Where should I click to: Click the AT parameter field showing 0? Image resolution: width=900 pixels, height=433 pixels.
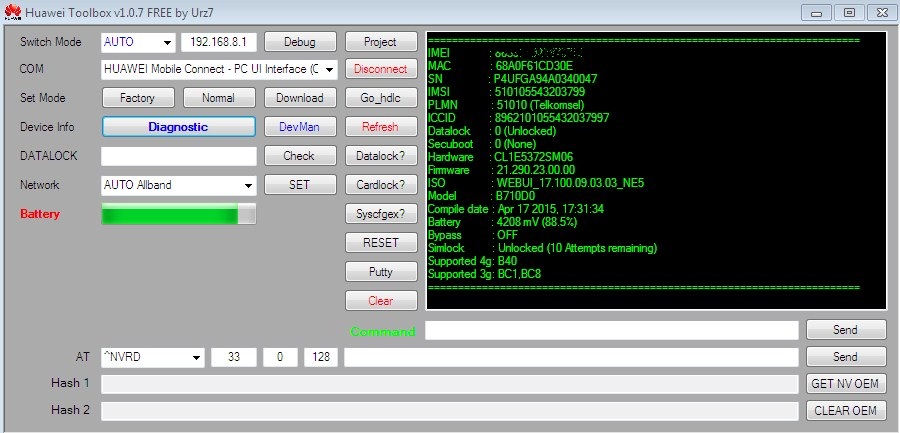(x=280, y=357)
